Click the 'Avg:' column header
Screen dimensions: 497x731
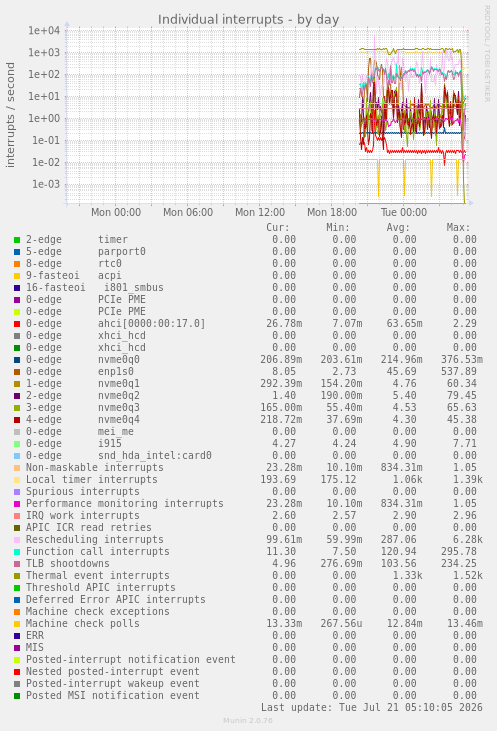(398, 228)
